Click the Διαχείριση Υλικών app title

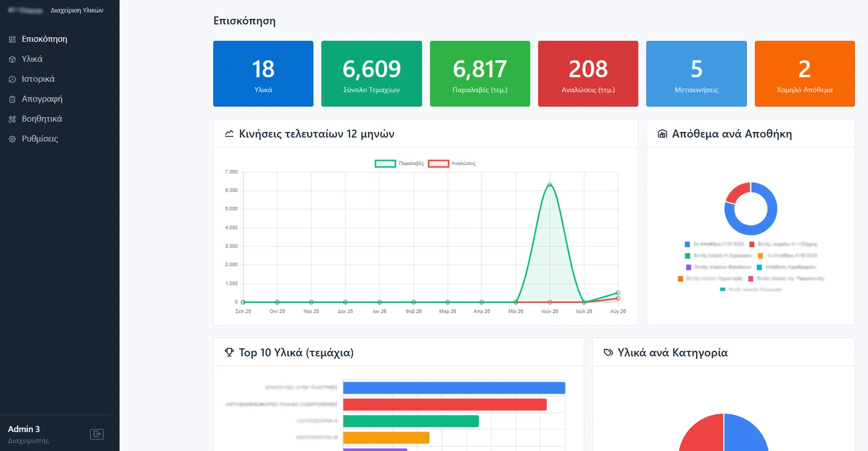[77, 10]
